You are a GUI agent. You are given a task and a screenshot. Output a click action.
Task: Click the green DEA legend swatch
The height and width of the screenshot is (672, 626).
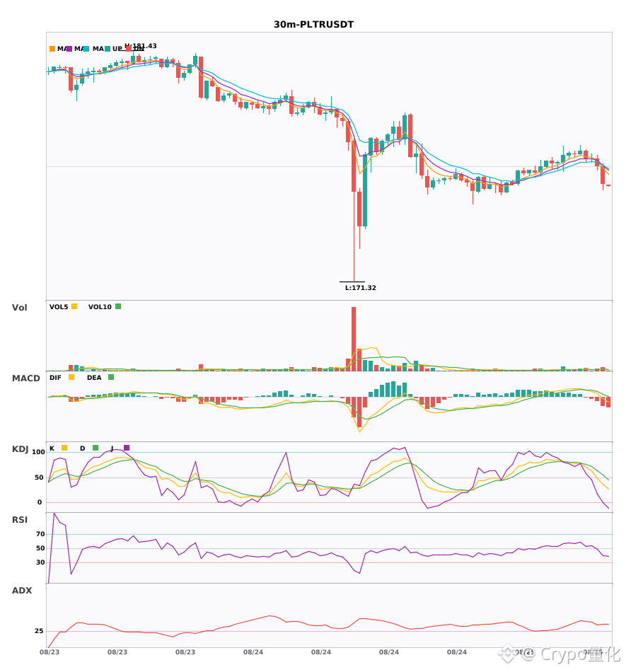111,377
